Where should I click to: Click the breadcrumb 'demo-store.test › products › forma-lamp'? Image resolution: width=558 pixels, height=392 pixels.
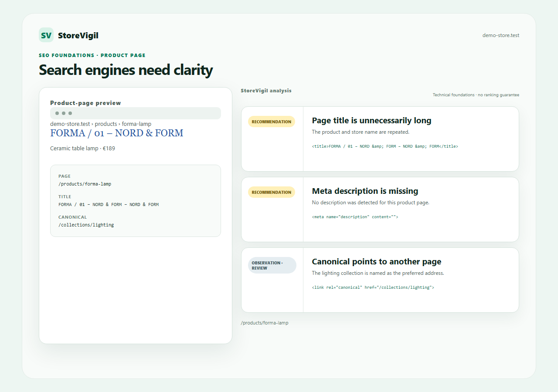[101, 124]
